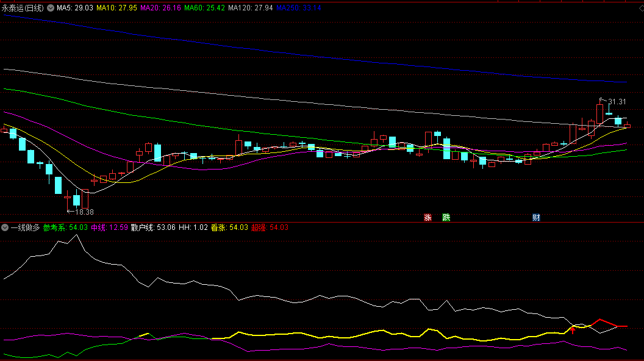Viewport: 644px width, 361px height.
Task: Click the 散户线: 53.06 value
Action: pos(153,227)
